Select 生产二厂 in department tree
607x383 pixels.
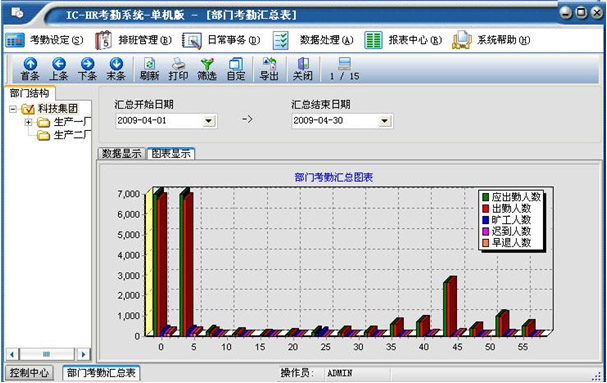click(x=72, y=135)
